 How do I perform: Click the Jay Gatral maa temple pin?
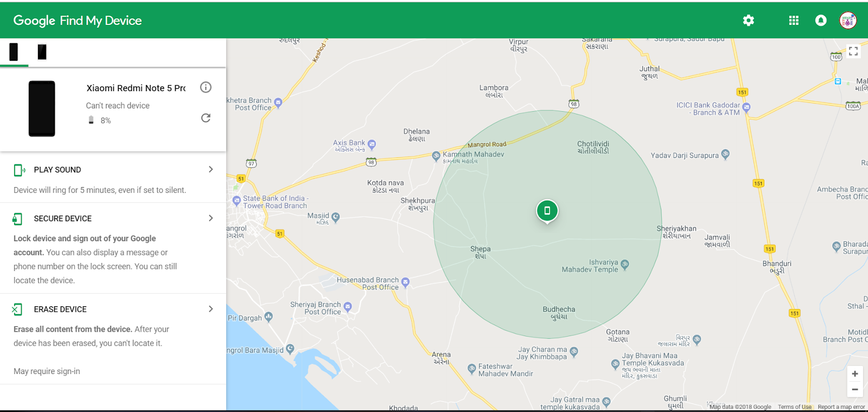(607, 402)
